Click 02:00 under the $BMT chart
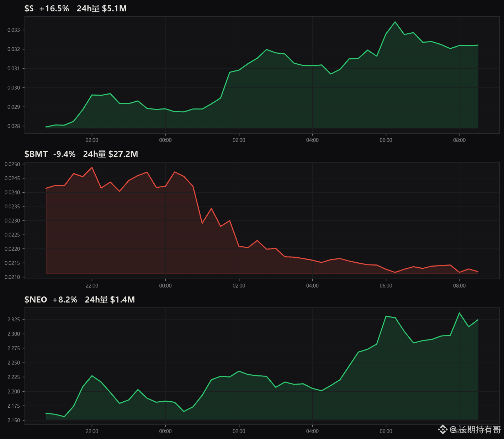The image size is (504, 439). tap(239, 286)
